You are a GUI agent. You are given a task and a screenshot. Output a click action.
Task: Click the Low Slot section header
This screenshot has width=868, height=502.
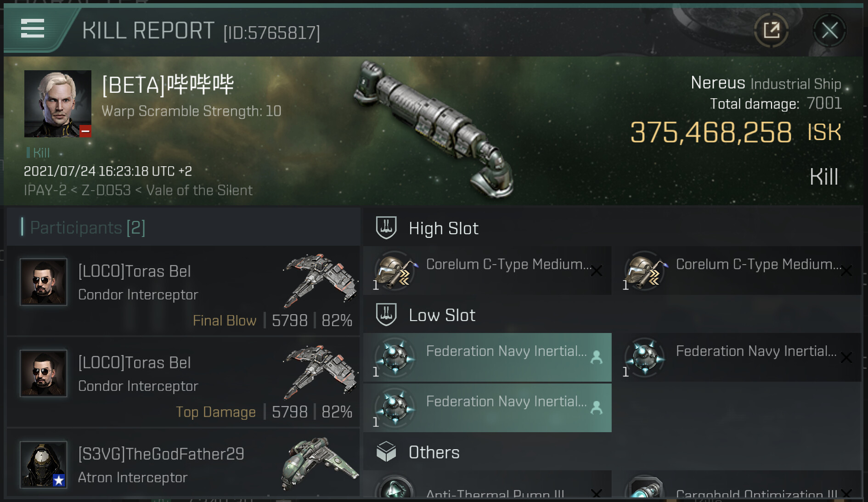(x=442, y=315)
